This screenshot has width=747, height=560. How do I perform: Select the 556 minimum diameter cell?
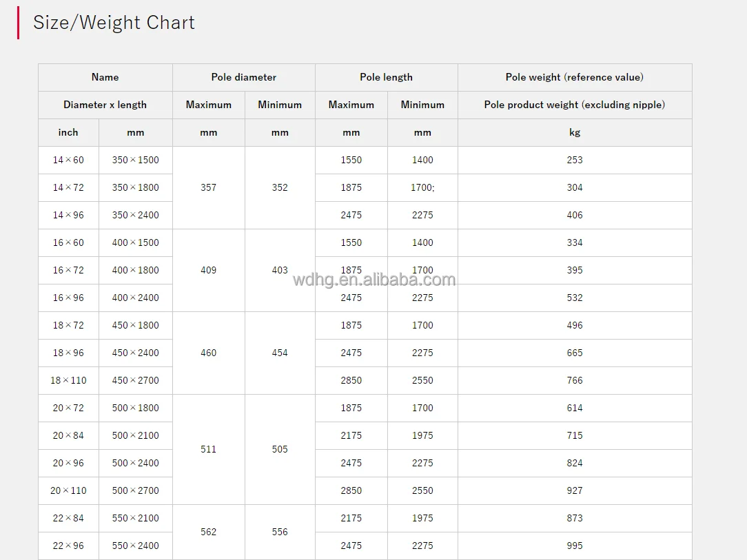pos(280,532)
